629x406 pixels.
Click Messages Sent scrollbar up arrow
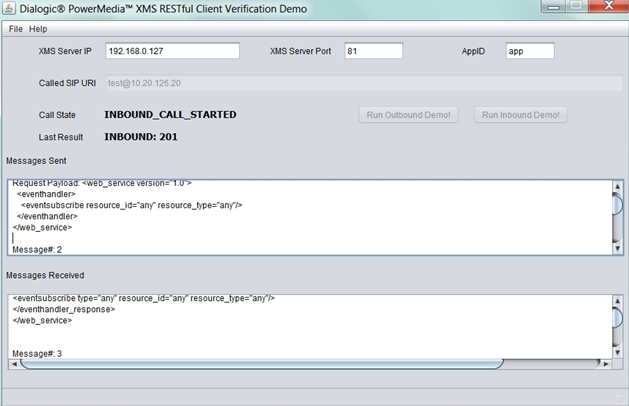616,187
